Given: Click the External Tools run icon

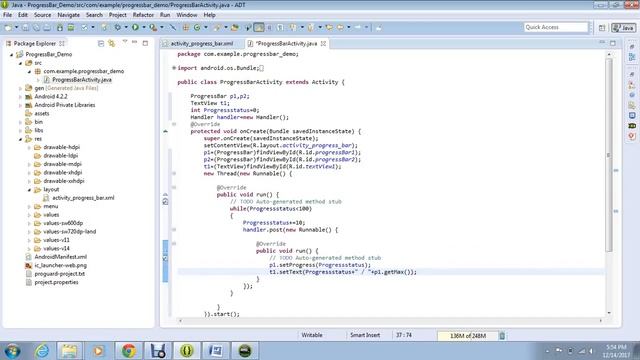Looking at the screenshot, I should click(x=153, y=27).
